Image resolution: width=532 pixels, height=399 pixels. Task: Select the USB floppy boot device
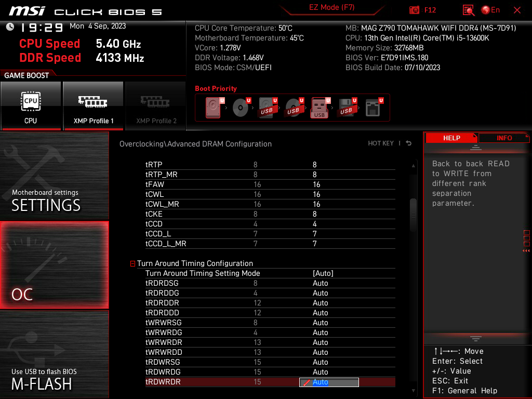[x=347, y=108]
